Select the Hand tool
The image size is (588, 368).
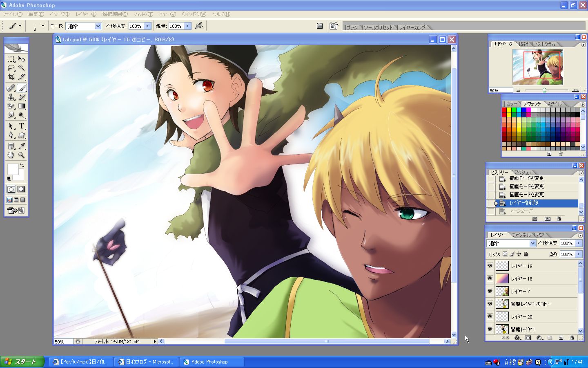click(11, 155)
